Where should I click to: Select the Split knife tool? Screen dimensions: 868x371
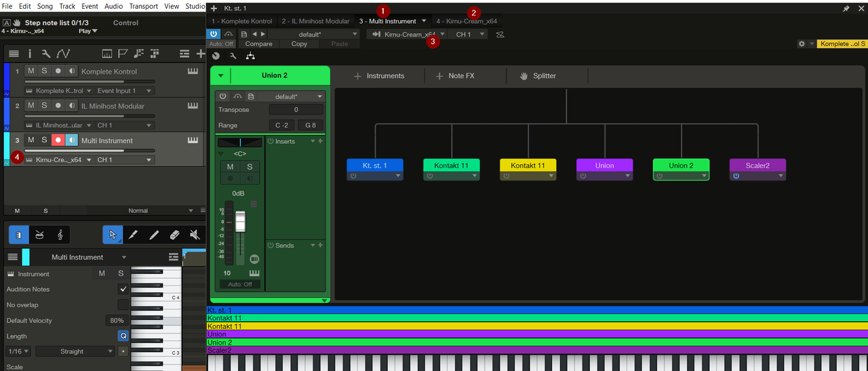coord(133,235)
